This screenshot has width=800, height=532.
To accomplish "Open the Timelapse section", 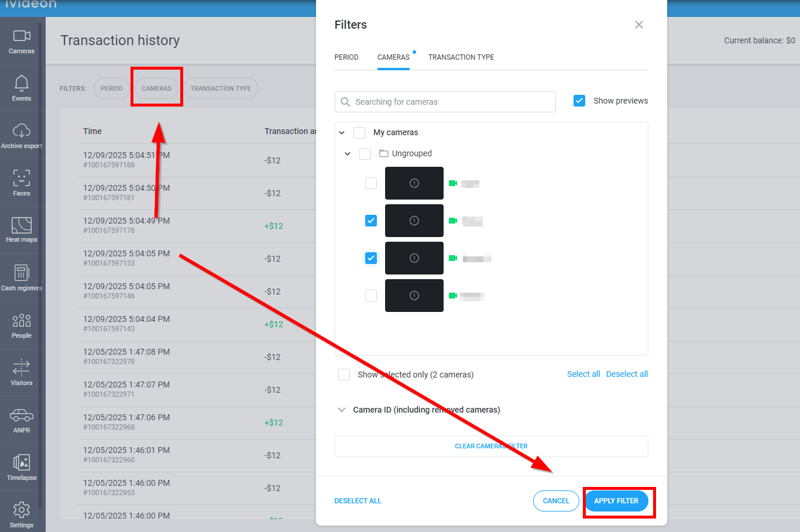I will [22, 467].
